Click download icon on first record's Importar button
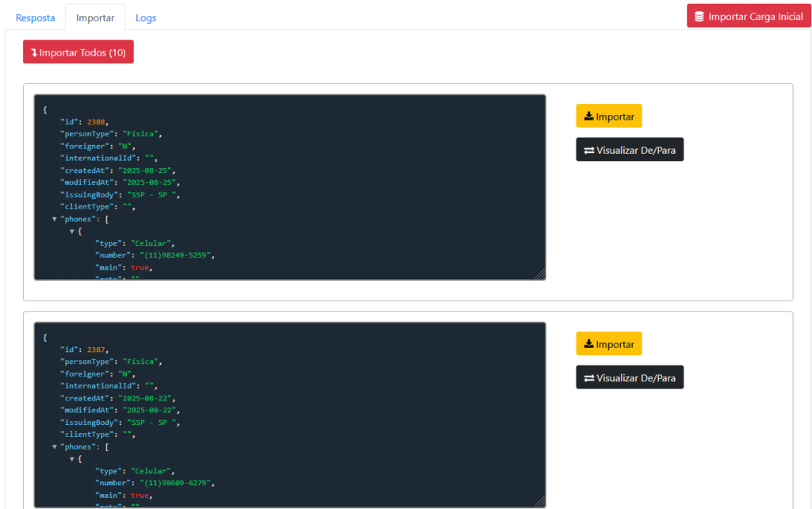This screenshot has width=812, height=509. click(588, 117)
